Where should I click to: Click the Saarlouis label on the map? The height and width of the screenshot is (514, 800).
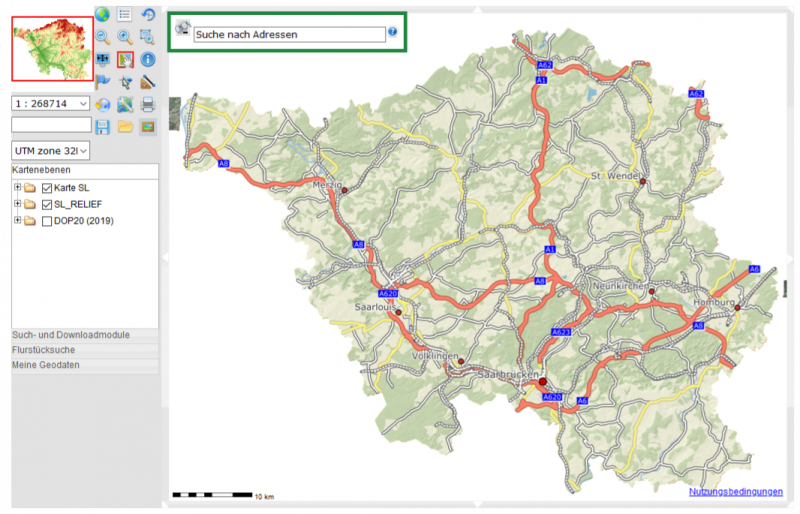pyautogui.click(x=376, y=307)
